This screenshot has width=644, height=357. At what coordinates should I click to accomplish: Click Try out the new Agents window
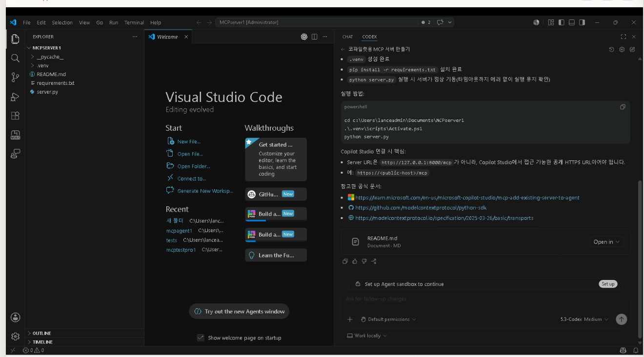[239, 311]
